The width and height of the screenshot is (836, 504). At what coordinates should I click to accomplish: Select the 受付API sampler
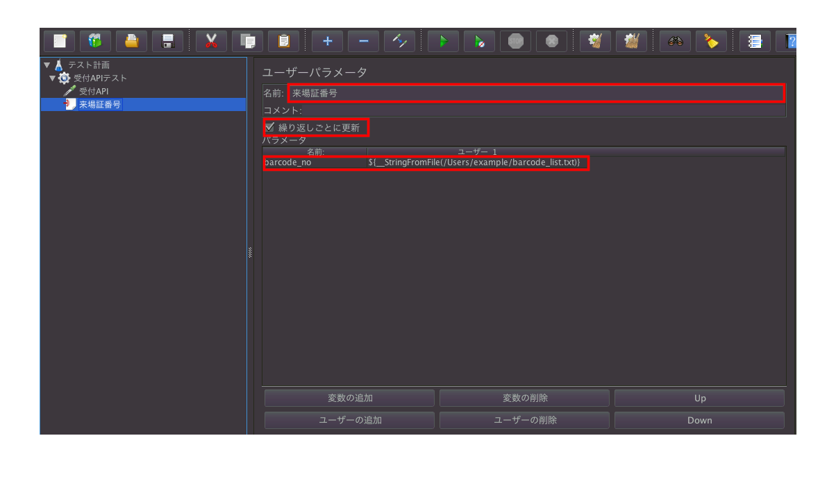[93, 91]
